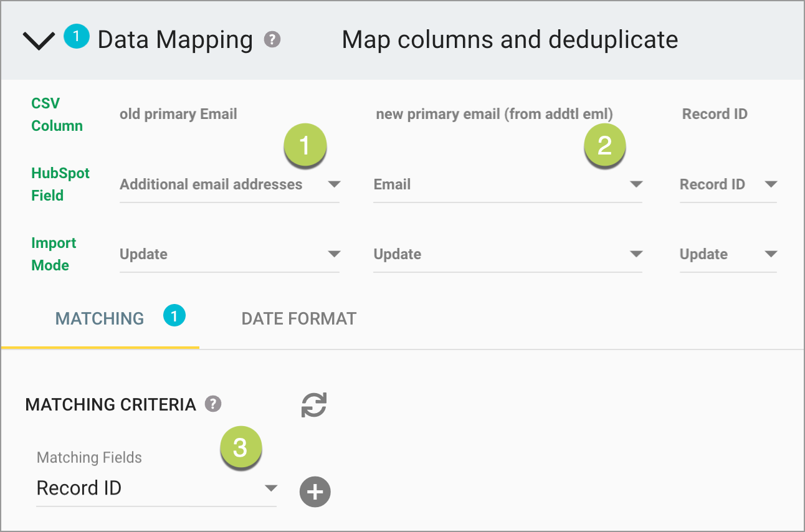805x532 pixels.
Task: Open the Additional email addresses field dropdown
Action: point(335,184)
